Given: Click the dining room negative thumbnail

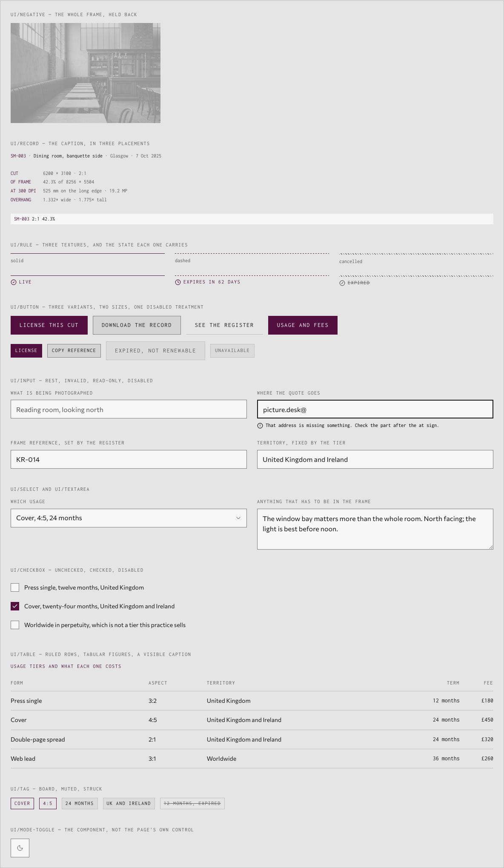Looking at the screenshot, I should pos(86,73).
